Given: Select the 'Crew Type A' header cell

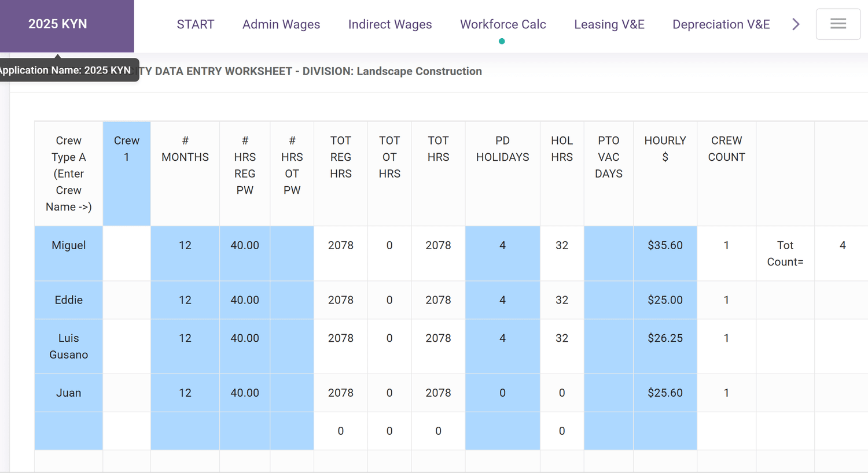Looking at the screenshot, I should pyautogui.click(x=69, y=173).
